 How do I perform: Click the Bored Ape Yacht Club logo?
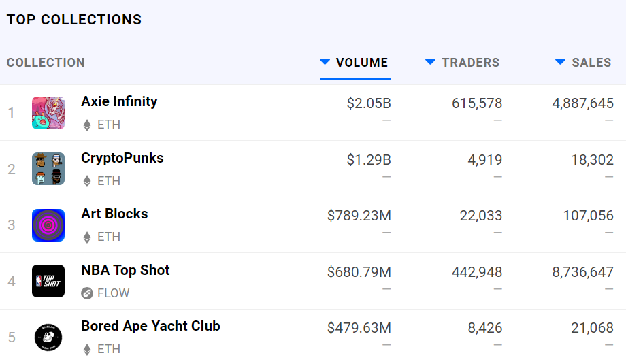click(48, 337)
